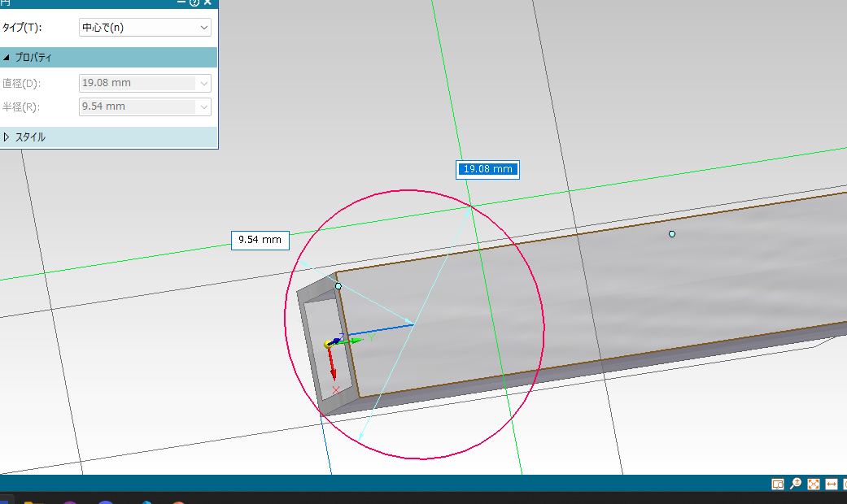Fit the model to the view
This screenshot has width=847, height=504.
pyautogui.click(x=814, y=484)
